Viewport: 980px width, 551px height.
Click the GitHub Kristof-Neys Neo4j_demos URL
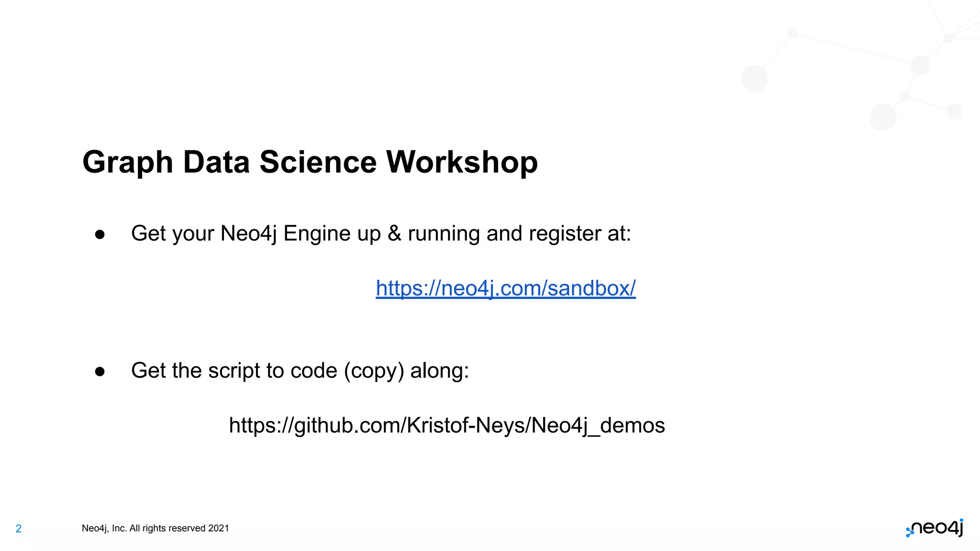point(447,425)
